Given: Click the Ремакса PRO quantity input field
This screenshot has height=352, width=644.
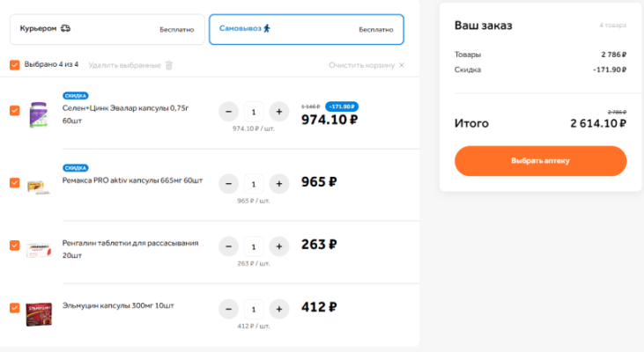Looking at the screenshot, I should coord(253,184).
